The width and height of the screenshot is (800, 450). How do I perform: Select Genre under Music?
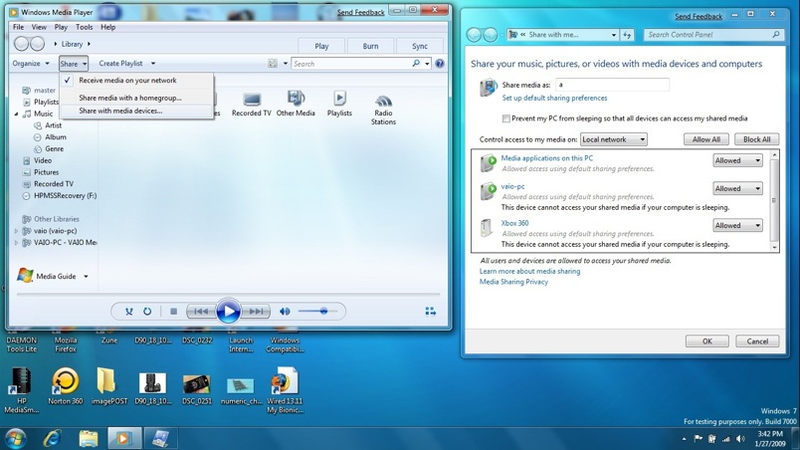click(54, 149)
